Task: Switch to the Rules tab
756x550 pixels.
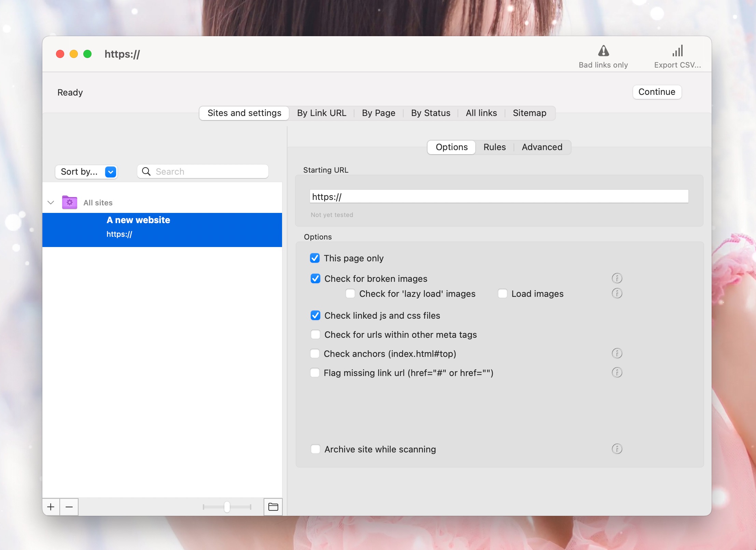Action: point(494,147)
